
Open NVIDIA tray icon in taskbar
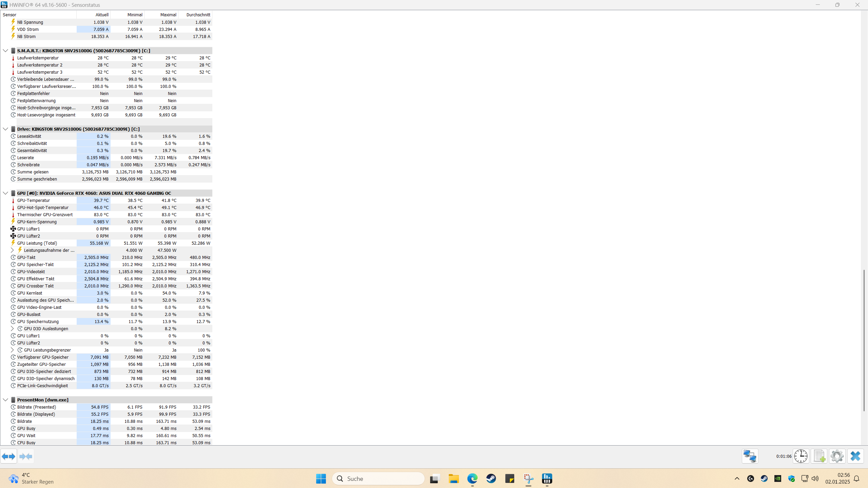coord(778,478)
